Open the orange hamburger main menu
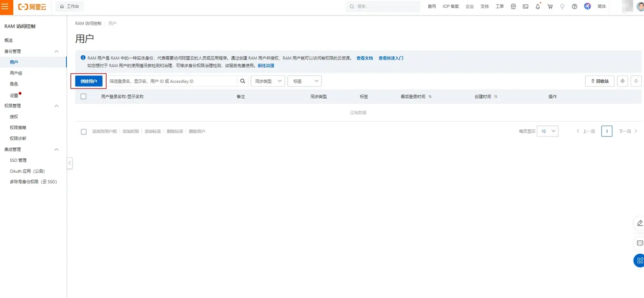The height and width of the screenshot is (298, 644). tap(5, 6)
